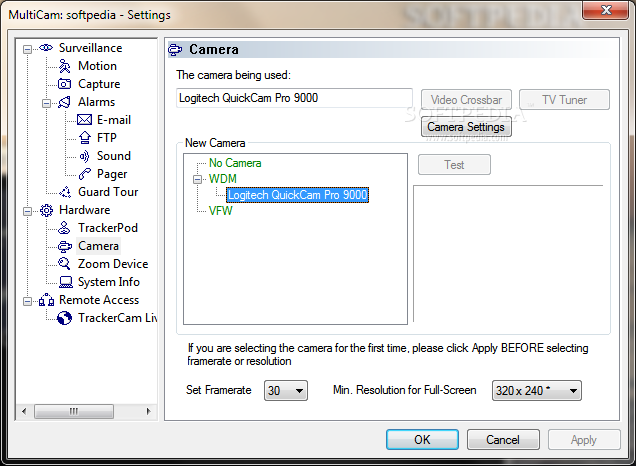Viewport: 636px width, 466px height.
Task: Click the Test button
Action: [x=454, y=165]
